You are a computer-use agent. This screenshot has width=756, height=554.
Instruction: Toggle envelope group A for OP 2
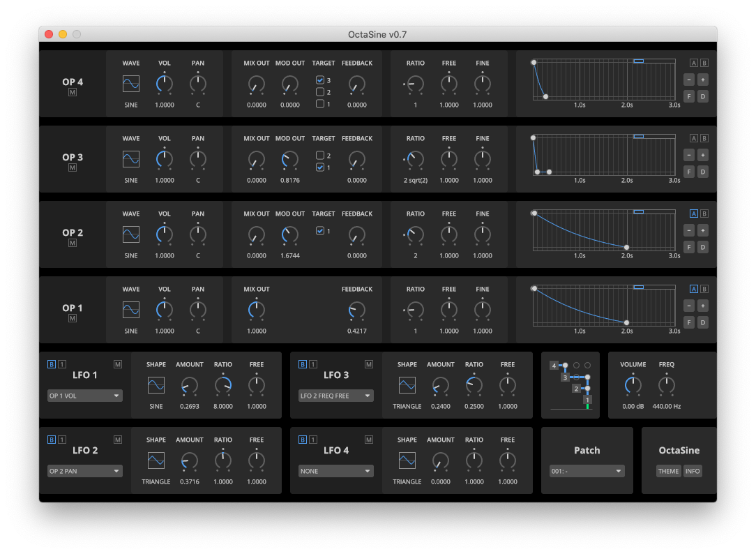pos(693,214)
